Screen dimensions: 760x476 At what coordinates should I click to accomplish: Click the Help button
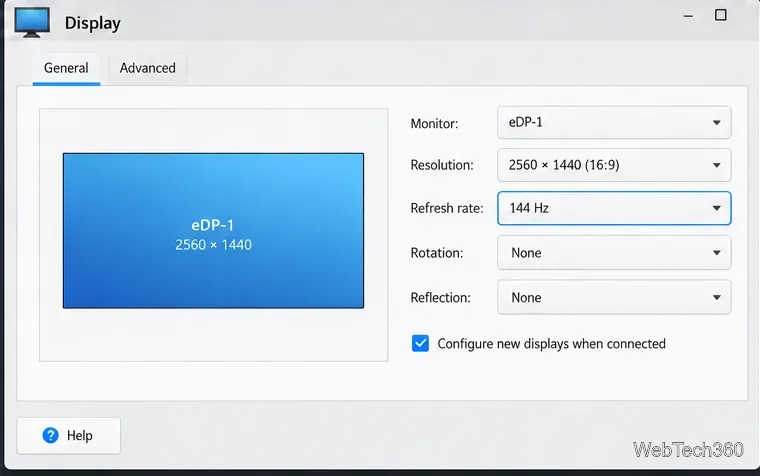pos(69,436)
